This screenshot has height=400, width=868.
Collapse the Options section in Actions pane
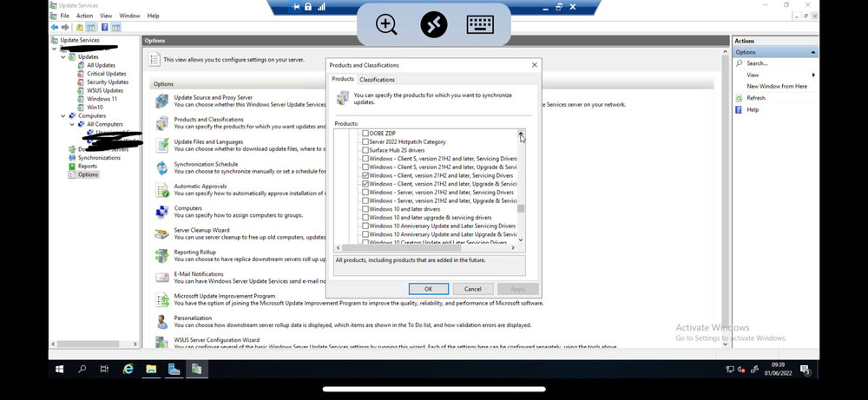tap(812, 52)
